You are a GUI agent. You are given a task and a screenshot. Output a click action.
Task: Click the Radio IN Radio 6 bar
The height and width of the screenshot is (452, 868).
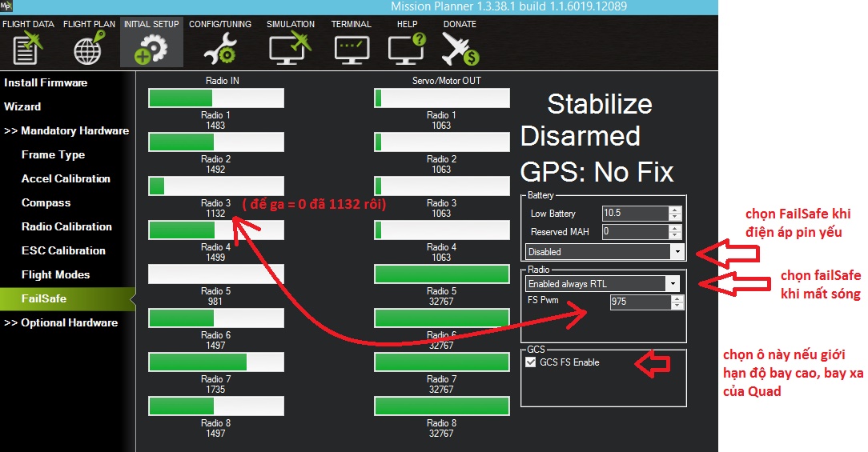(x=216, y=318)
